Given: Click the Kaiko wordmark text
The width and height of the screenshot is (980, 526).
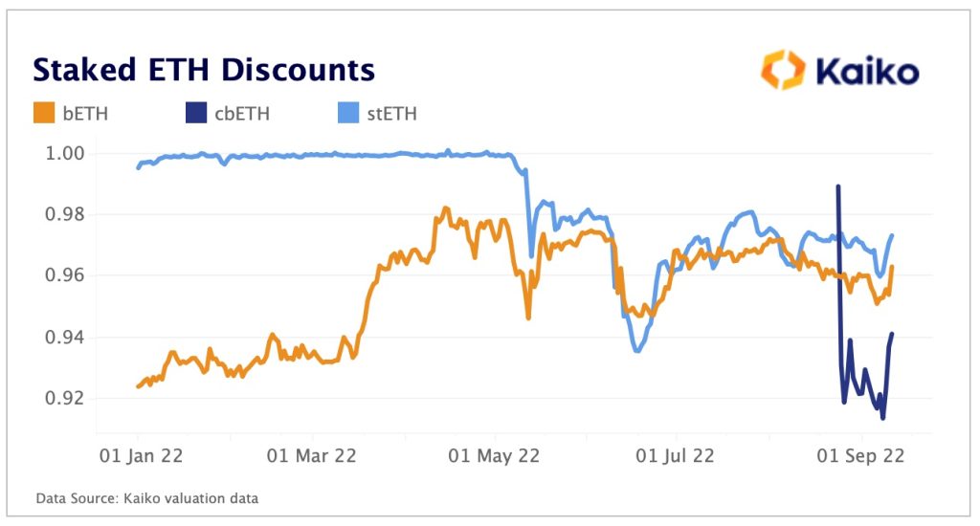Looking at the screenshot, I should click(868, 72).
